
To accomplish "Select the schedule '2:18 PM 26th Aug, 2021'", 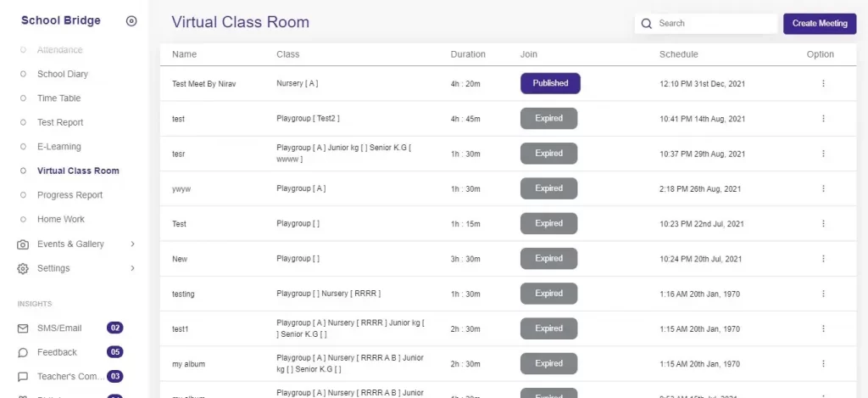I will point(699,189).
